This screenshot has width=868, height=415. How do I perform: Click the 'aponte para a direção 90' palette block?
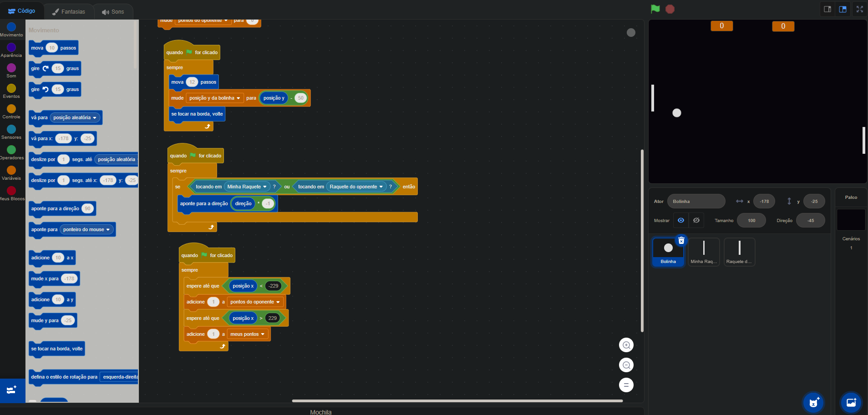tap(62, 209)
